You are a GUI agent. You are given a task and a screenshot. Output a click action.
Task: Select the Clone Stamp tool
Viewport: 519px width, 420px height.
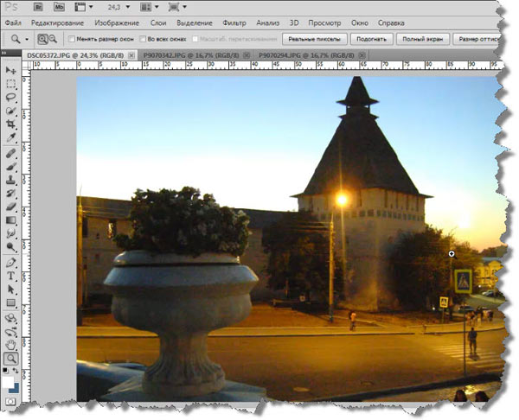(x=11, y=181)
